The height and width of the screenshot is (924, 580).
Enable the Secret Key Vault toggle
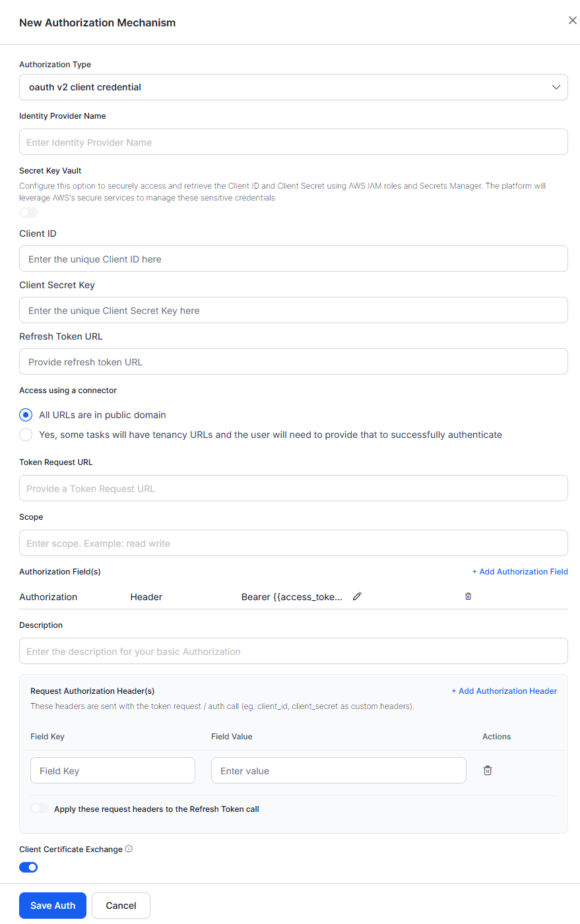pos(28,212)
